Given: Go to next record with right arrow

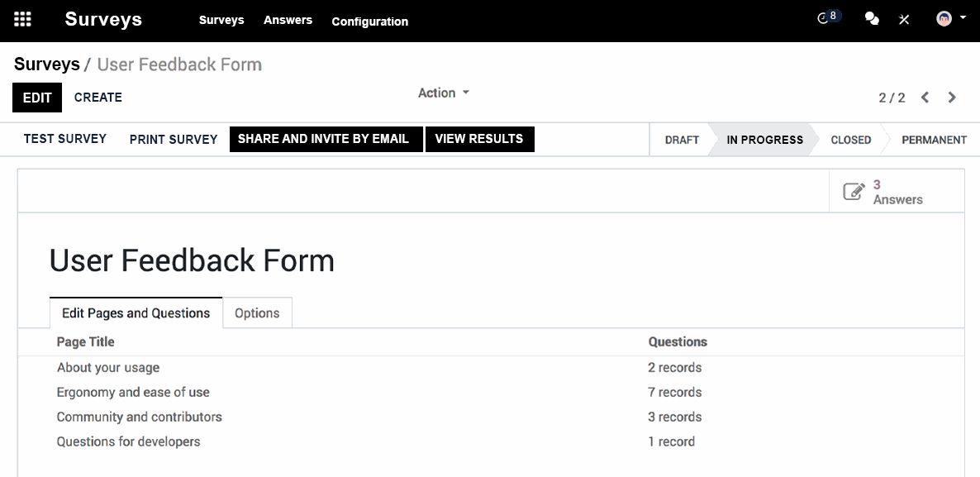Looking at the screenshot, I should (x=952, y=97).
